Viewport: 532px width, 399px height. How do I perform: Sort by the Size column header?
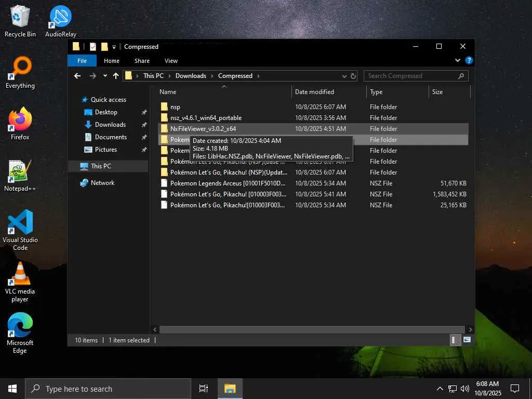(449, 92)
